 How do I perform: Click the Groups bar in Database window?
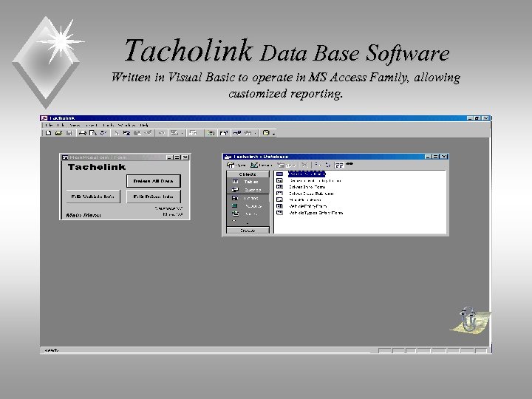pos(248,230)
